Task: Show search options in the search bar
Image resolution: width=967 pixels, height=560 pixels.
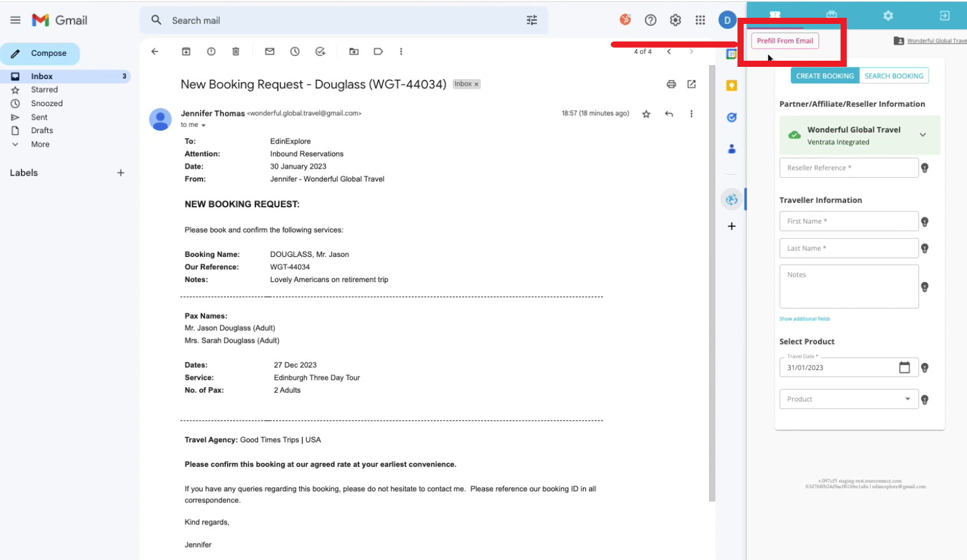Action: 532,20
